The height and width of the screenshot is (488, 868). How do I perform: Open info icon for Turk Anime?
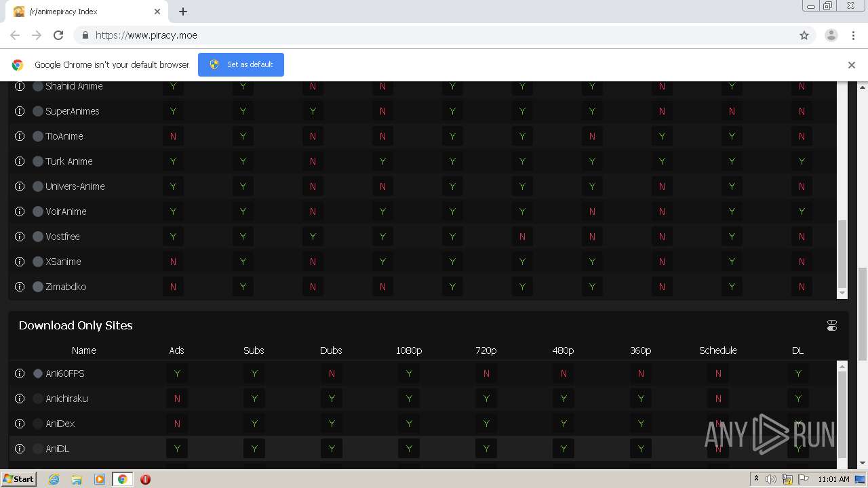coord(20,161)
